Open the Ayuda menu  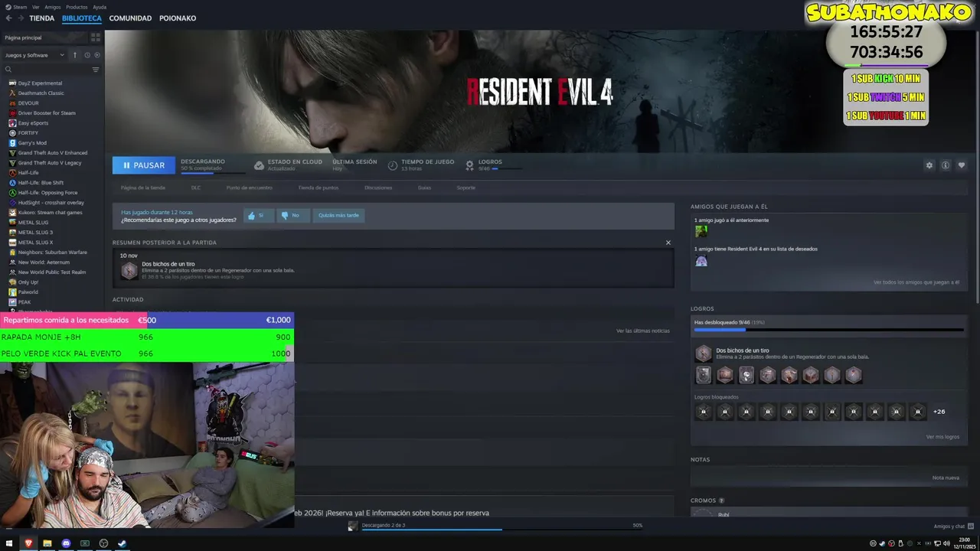pyautogui.click(x=100, y=7)
